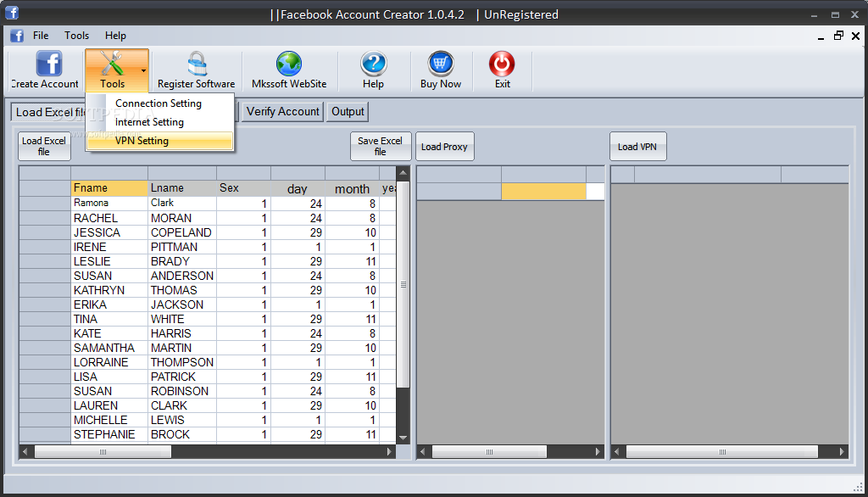
Task: Select the LESLIE cell
Action: 109,261
